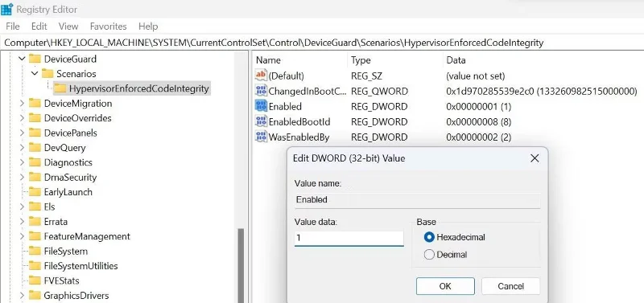Expand the DmaSecurity tree node
The height and width of the screenshot is (303, 644).
pyautogui.click(x=22, y=177)
